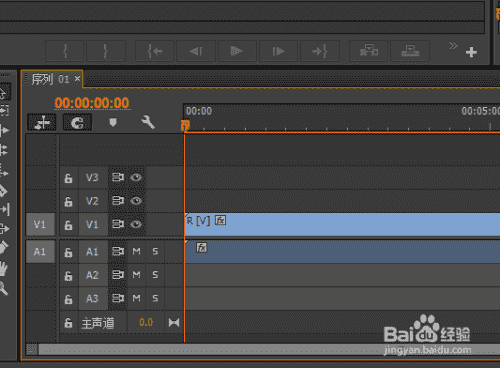500x368 pixels.
Task: Hide track V3 output eye
Action: [136, 177]
